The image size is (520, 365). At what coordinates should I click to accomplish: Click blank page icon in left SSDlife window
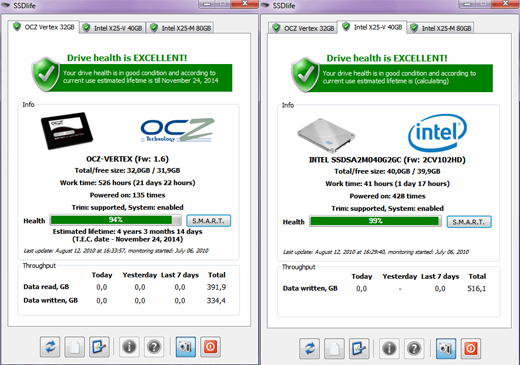[x=74, y=347]
